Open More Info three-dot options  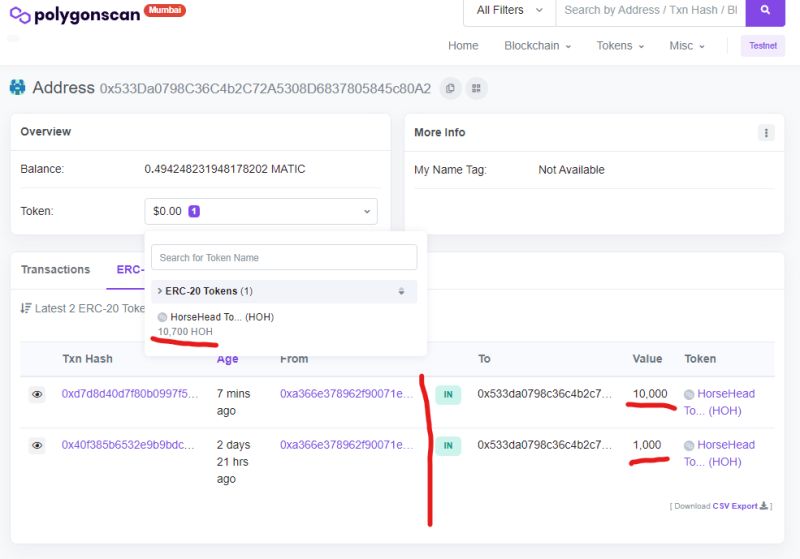(766, 133)
